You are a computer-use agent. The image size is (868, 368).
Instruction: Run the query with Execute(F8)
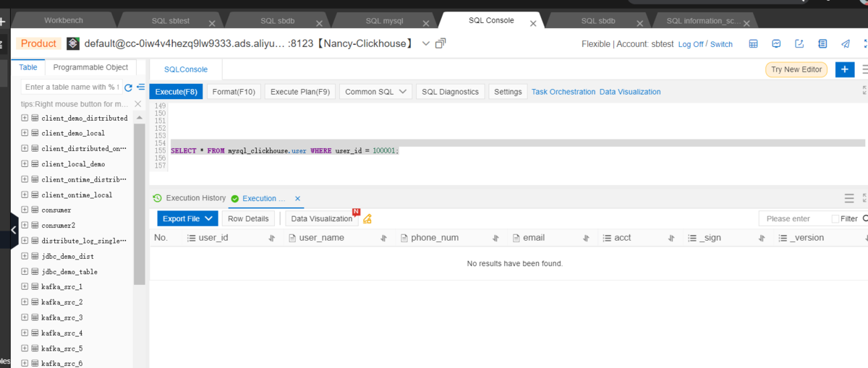[x=176, y=92]
